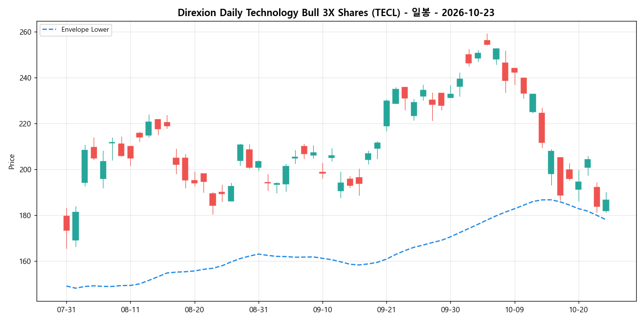Click the 09-10 date label on the x-axis
The image size is (644, 322).
tap(322, 310)
